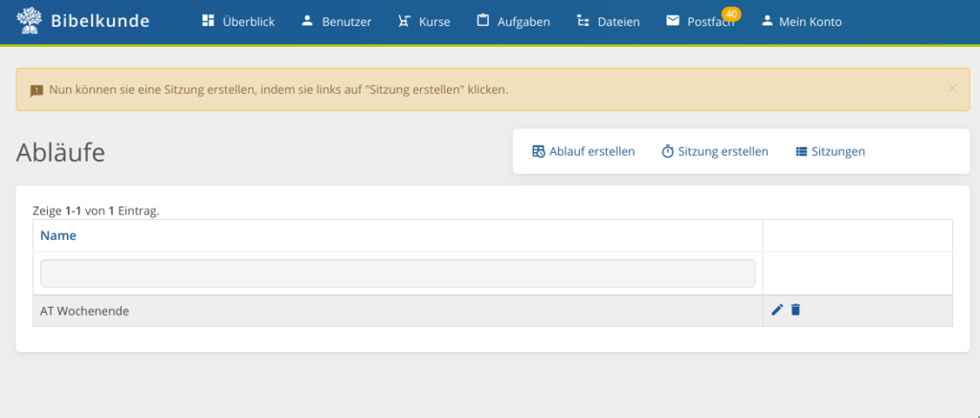980x418 pixels.
Task: Click the Bibelkunde tree logo icon
Action: 29,21
